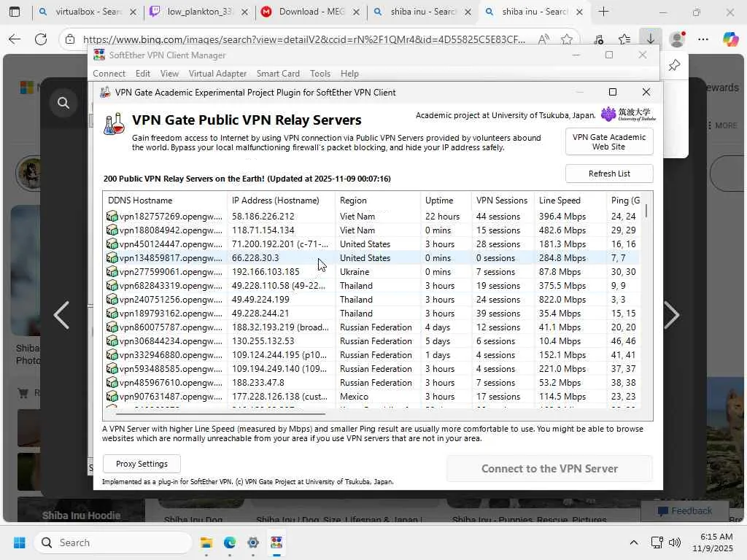Go back with browser back arrow
The width and height of the screenshot is (747, 560).
(15, 39)
